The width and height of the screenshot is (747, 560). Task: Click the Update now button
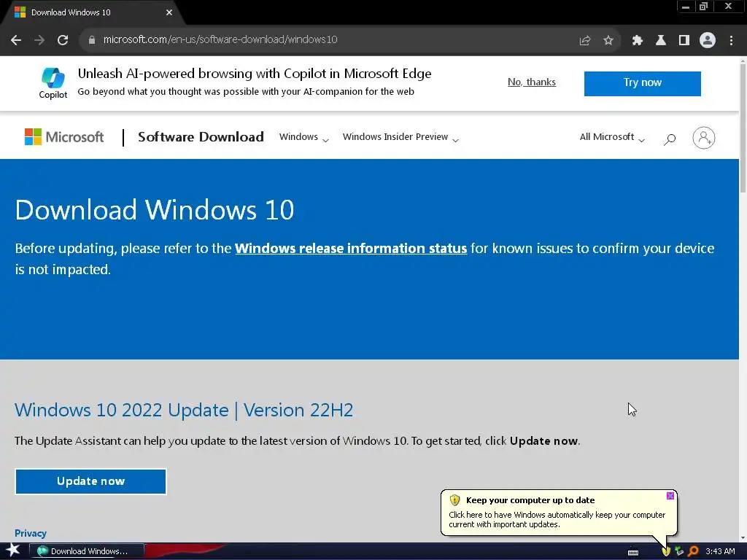click(90, 481)
